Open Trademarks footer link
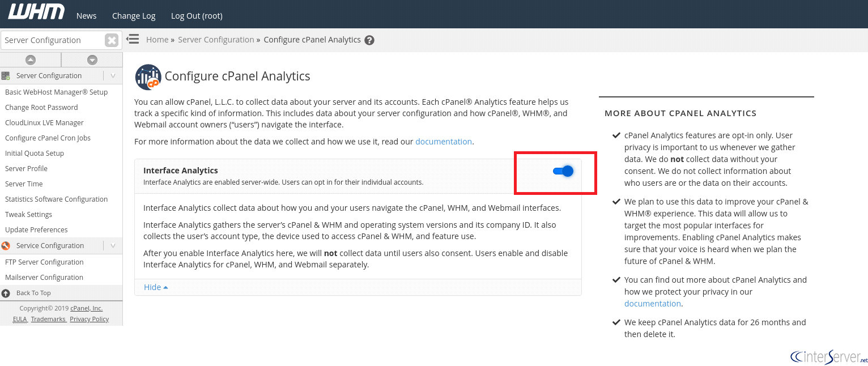This screenshot has height=366, width=868. point(48,320)
